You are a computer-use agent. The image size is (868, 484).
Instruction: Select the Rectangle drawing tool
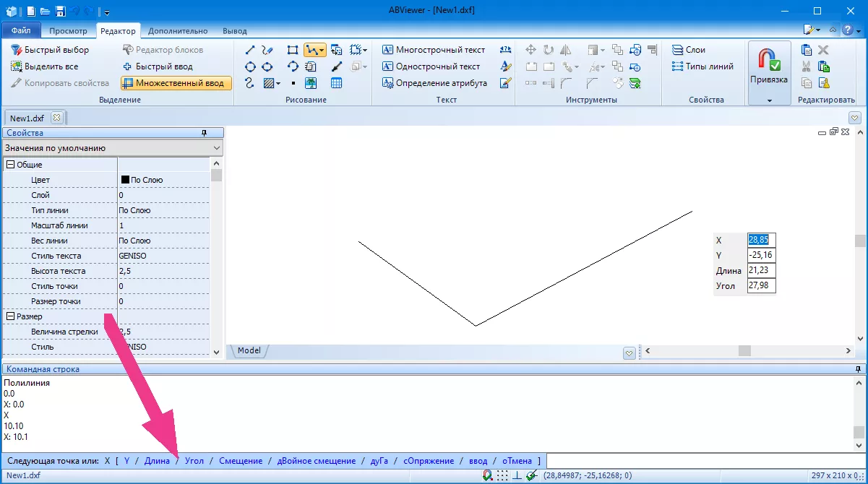click(x=292, y=49)
